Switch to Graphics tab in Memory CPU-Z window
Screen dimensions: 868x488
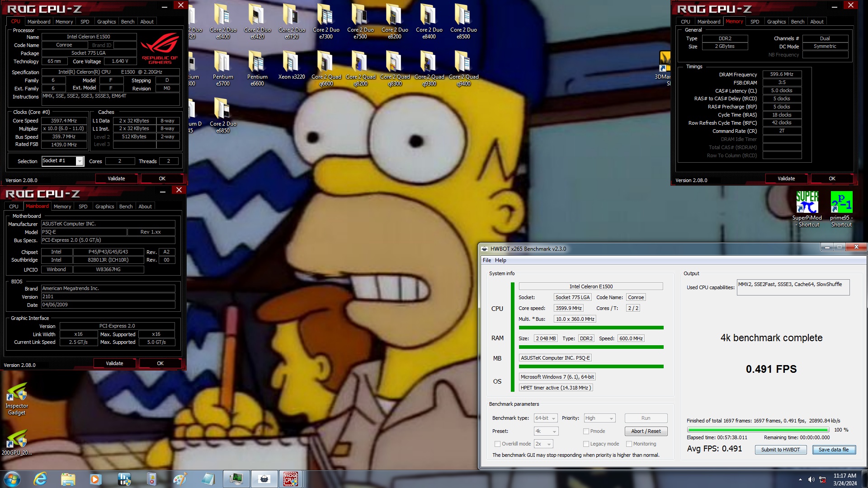pos(776,22)
